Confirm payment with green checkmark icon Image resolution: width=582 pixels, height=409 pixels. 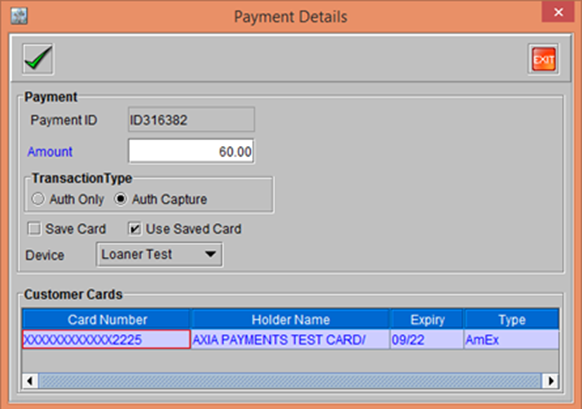(38, 59)
